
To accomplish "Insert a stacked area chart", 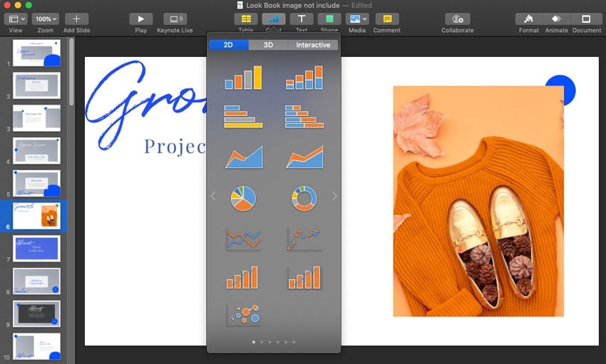I will (304, 157).
